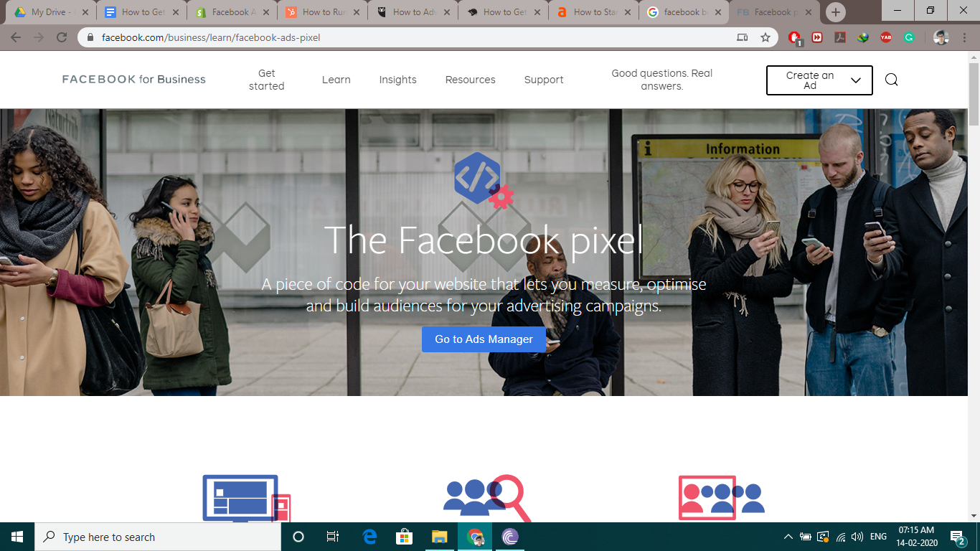
Task: Show hidden system tray icons chevron
Action: pos(788,537)
